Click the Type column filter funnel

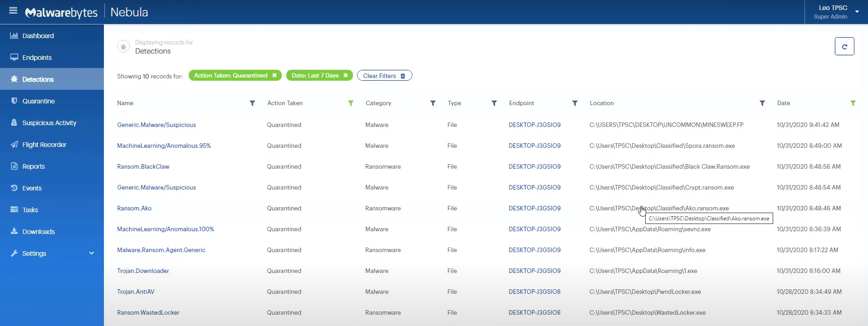494,103
